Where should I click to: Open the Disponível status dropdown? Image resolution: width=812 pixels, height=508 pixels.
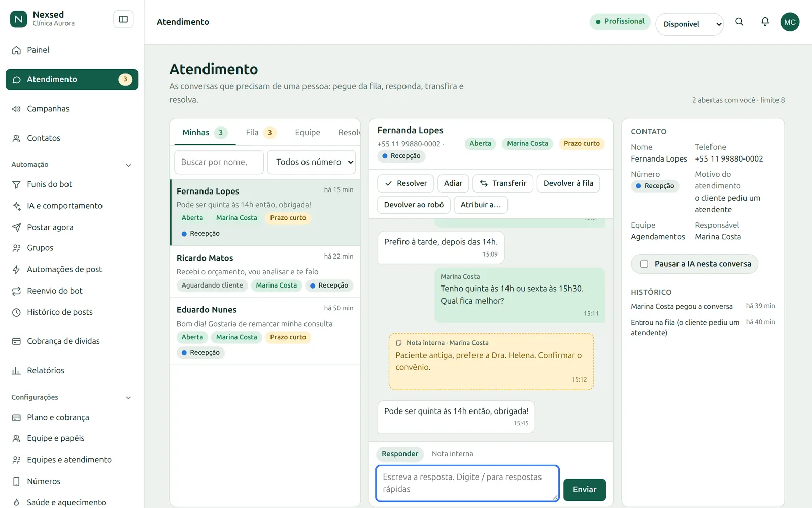(x=689, y=24)
